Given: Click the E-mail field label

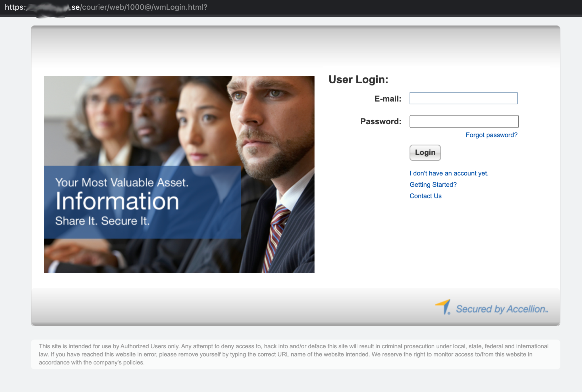Looking at the screenshot, I should tap(388, 99).
